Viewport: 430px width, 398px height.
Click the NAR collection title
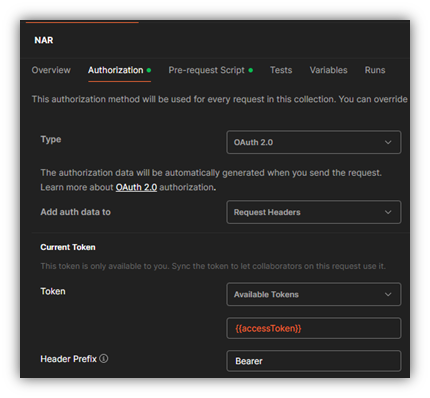(x=44, y=40)
